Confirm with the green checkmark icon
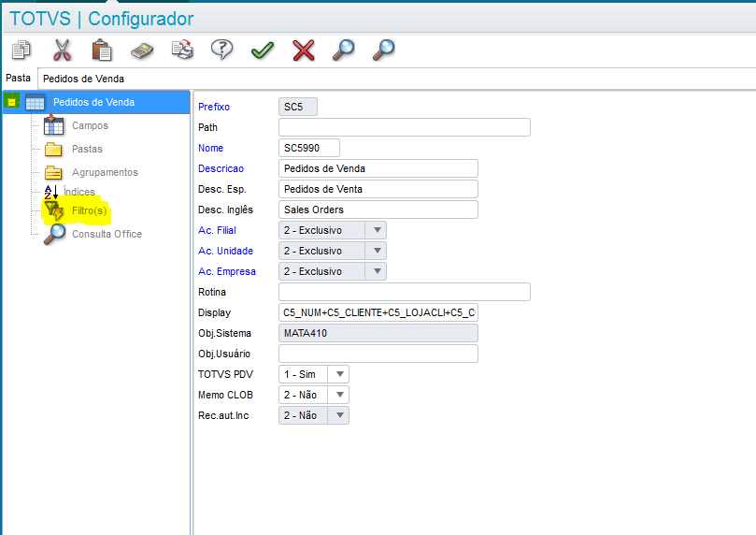This screenshot has width=756, height=535. [263, 51]
